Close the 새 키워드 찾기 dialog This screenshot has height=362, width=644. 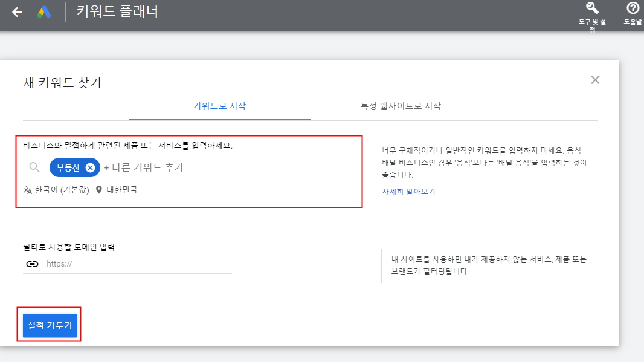[x=595, y=79]
